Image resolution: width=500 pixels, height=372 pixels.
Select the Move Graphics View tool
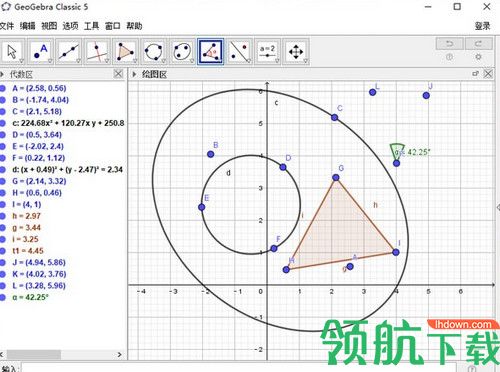[296, 51]
